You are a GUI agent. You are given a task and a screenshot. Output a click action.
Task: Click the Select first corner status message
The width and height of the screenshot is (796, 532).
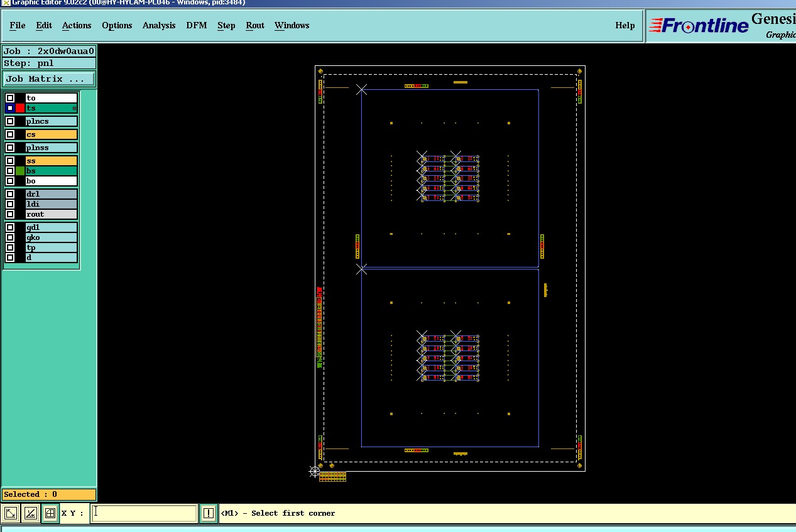278,513
